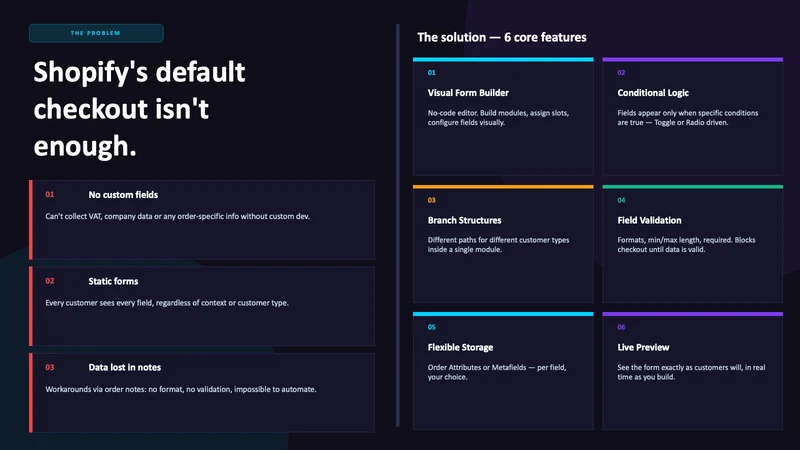Screen dimensions: 800x450
Task: Select the text "Workarounds via order notes..."
Action: pyautogui.click(x=181, y=389)
